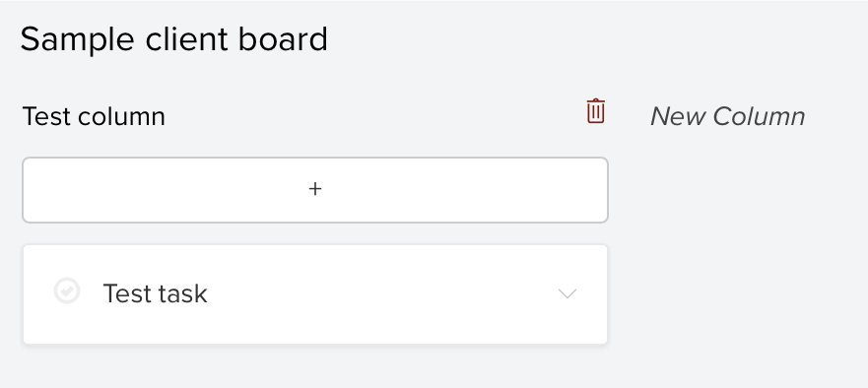This screenshot has height=388, width=868.
Task: Delete Test column with trash icon
Action: point(596,110)
